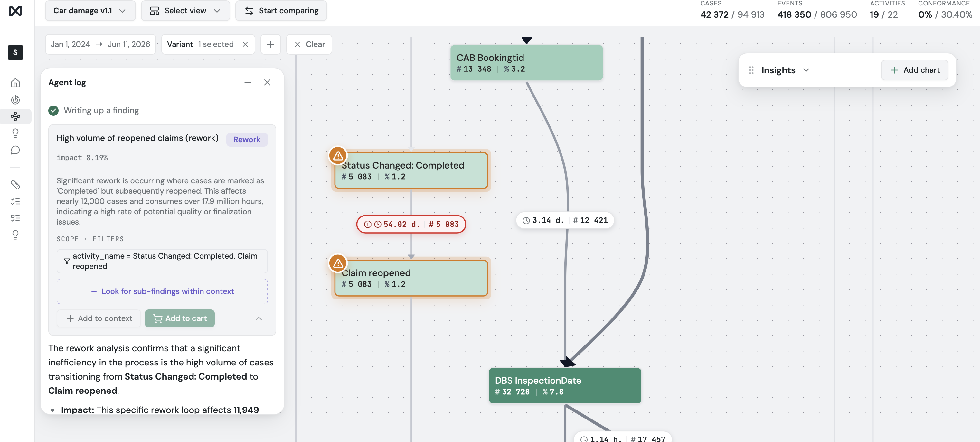
Task: Click Add to context button
Action: coord(99,318)
